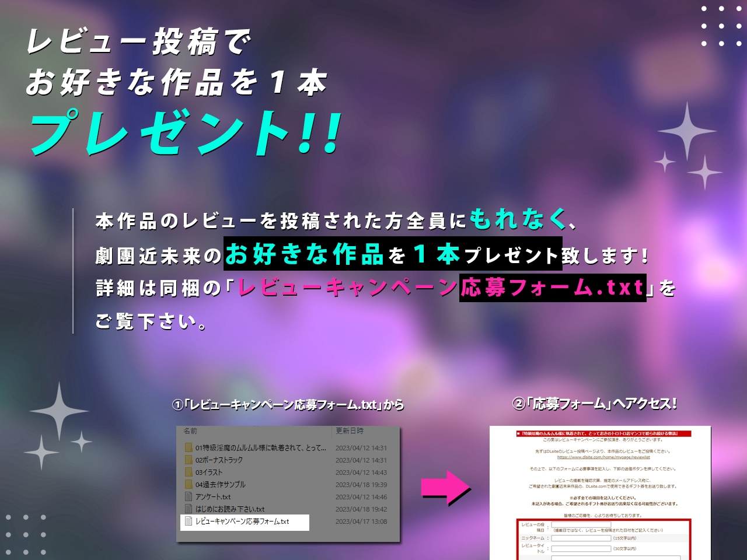
Task: Focus the ニックネーム text field
Action: (581, 538)
